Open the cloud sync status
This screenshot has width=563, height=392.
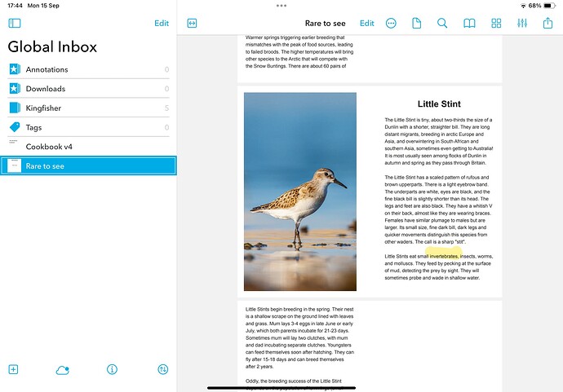coord(63,369)
